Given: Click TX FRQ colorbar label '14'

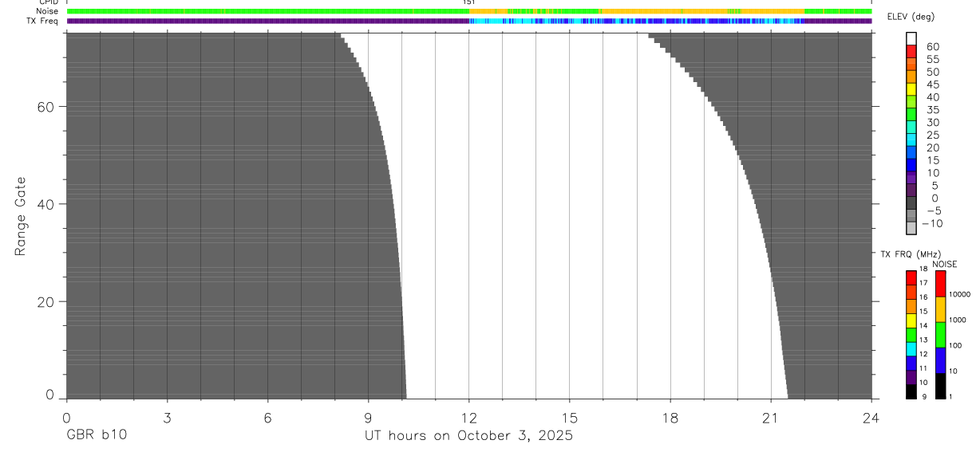Looking at the screenshot, I should click(923, 326).
